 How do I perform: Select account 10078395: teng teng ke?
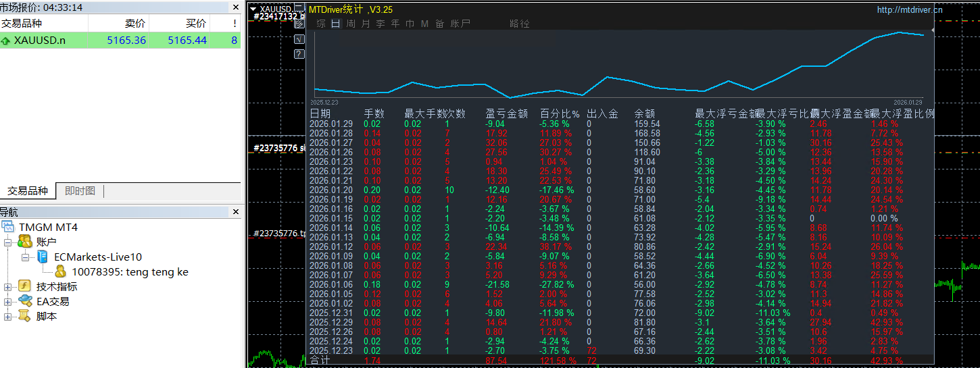pyautogui.click(x=130, y=272)
